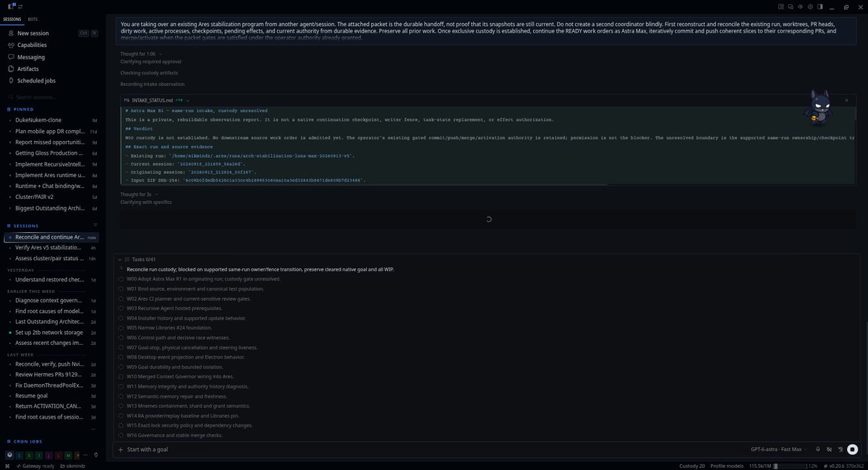
Task: Click the context usage bar 115.5k/1M
Action: (x=783, y=466)
